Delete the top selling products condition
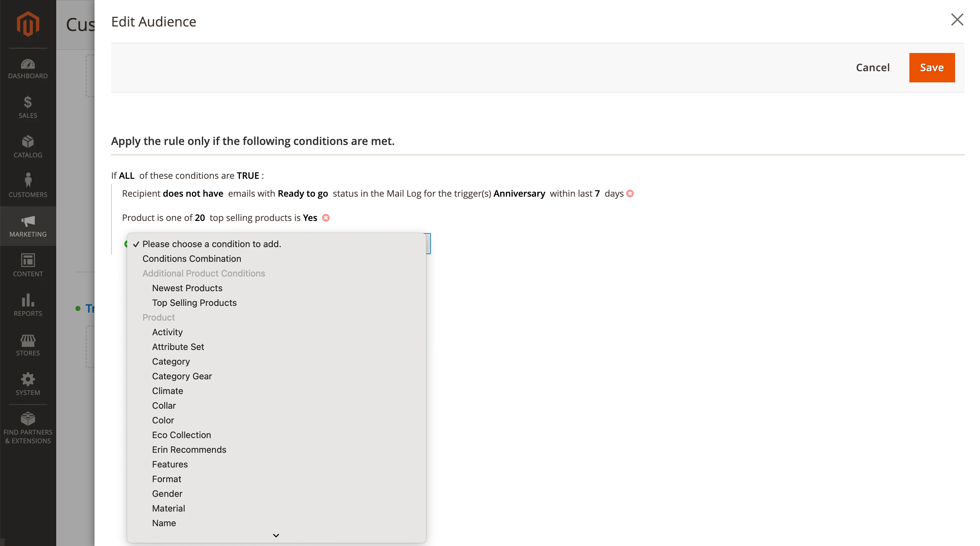 326,218
